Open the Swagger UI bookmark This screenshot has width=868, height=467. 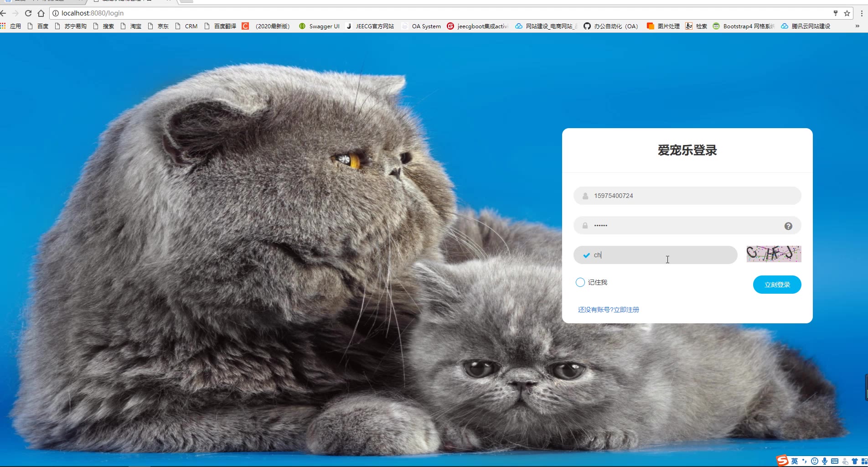tap(319, 26)
